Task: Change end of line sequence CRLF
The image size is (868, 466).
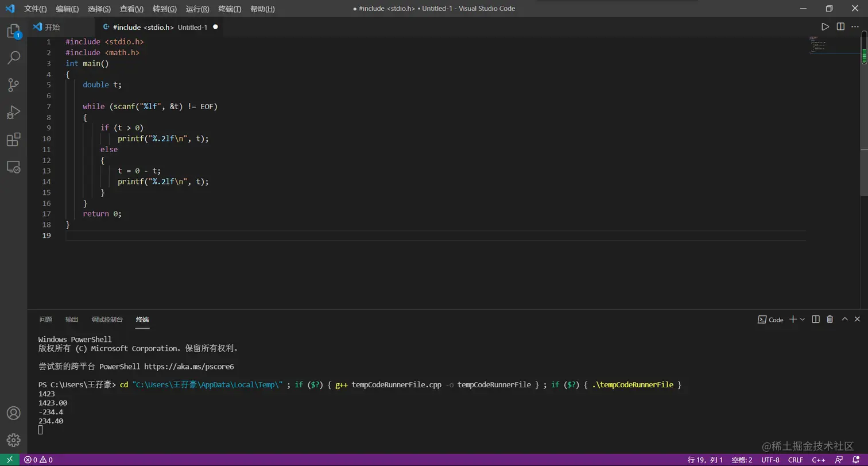Action: [x=796, y=460]
